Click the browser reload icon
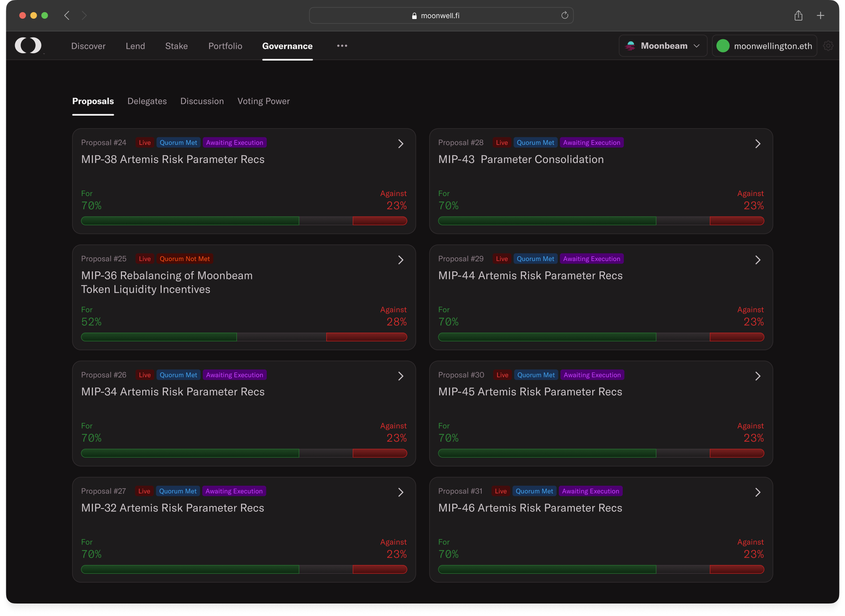Image resolution: width=845 pixels, height=616 pixels. [x=564, y=15]
